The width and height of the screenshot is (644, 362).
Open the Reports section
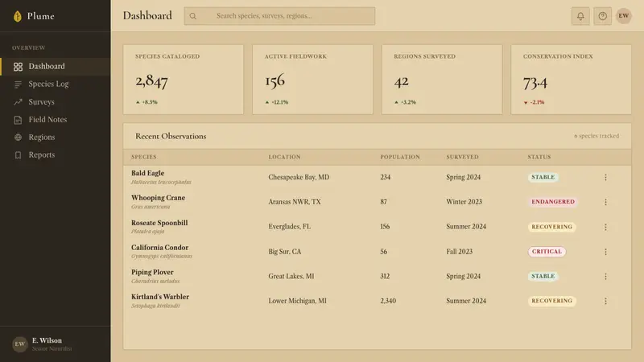pyautogui.click(x=56, y=154)
